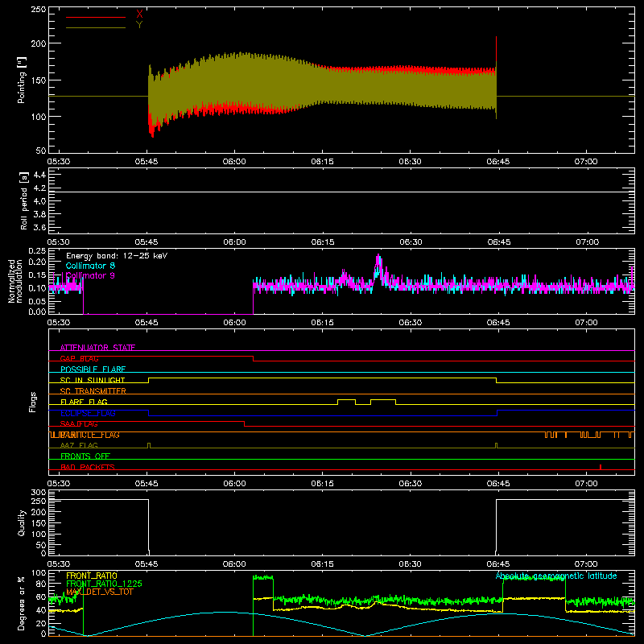Click the 'Roll period' vertical axis title
This screenshot has height=644, width=644.
coord(24,200)
